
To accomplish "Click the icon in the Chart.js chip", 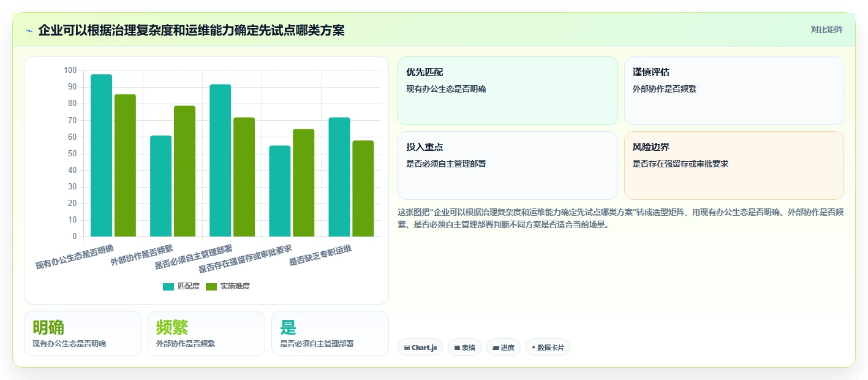I will 407,348.
